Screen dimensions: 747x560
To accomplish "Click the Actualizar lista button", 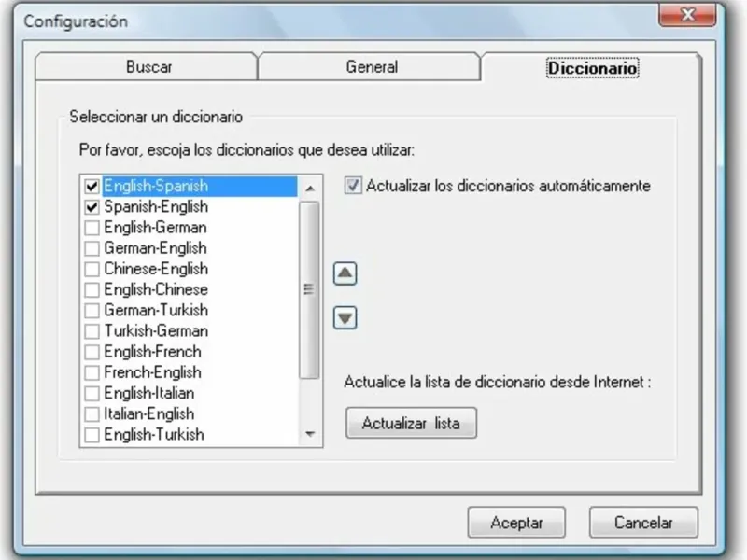I will coord(411,423).
